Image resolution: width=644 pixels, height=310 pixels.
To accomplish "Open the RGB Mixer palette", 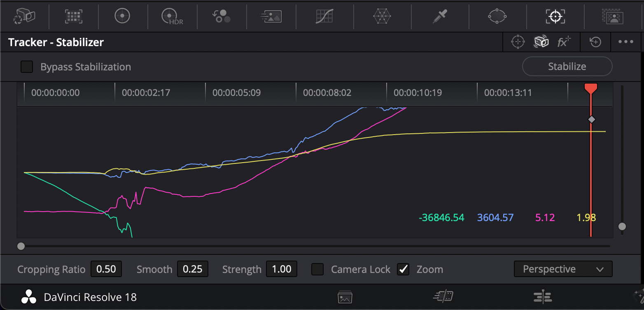I will (222, 16).
